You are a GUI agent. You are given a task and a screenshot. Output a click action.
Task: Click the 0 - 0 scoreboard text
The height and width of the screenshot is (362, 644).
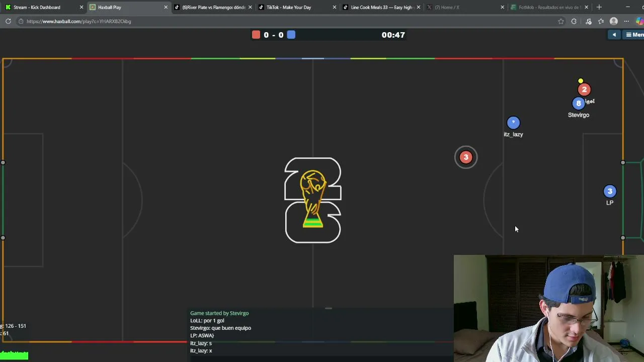pos(274,35)
